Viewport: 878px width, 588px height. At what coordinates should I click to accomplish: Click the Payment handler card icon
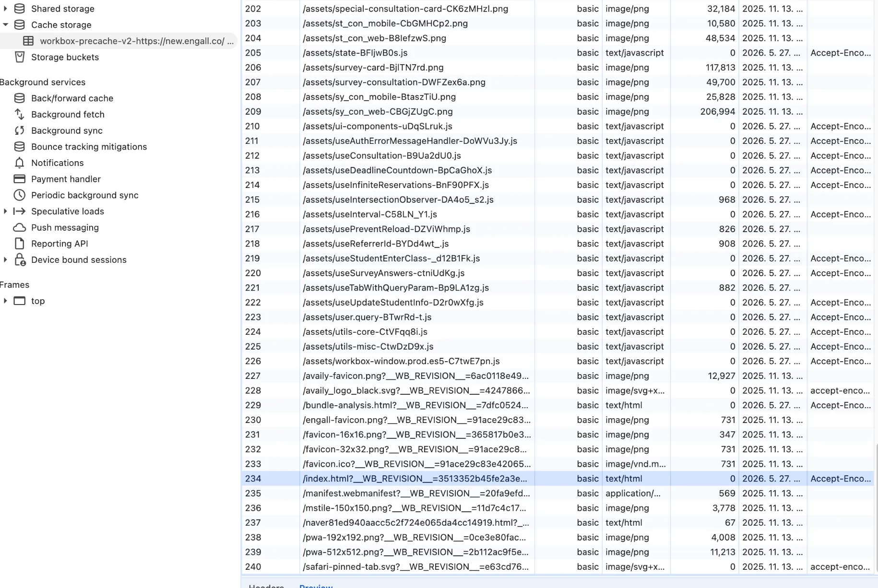click(19, 179)
